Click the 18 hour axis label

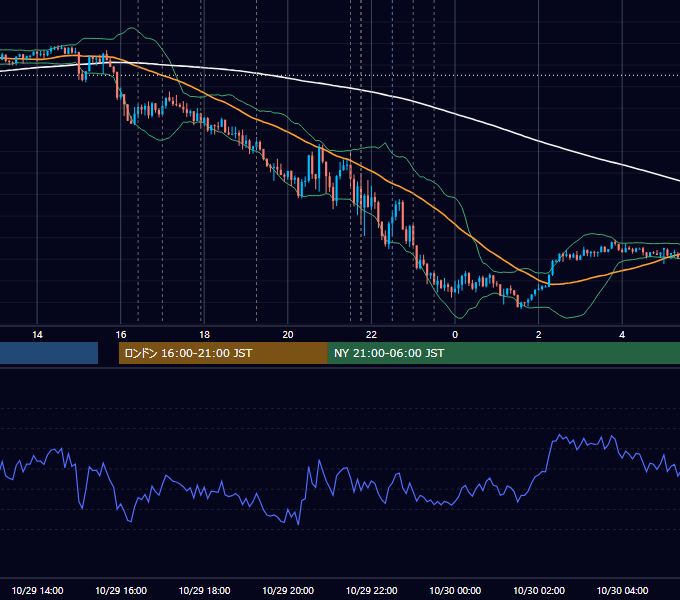click(204, 335)
